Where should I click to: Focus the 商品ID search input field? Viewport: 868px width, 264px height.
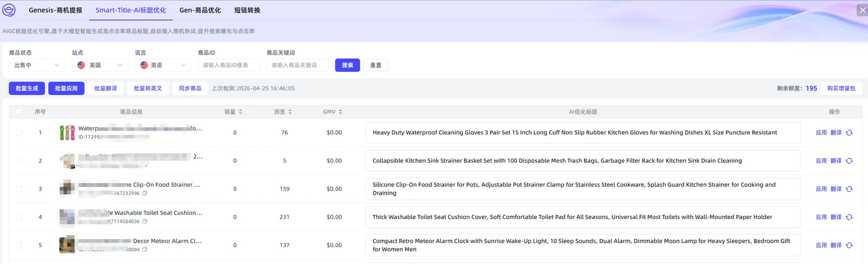[229, 65]
